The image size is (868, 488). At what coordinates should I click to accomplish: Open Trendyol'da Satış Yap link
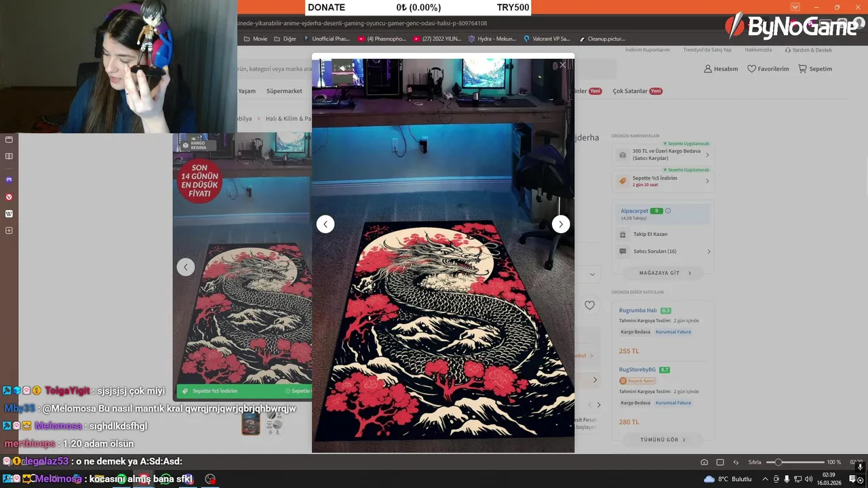click(707, 50)
